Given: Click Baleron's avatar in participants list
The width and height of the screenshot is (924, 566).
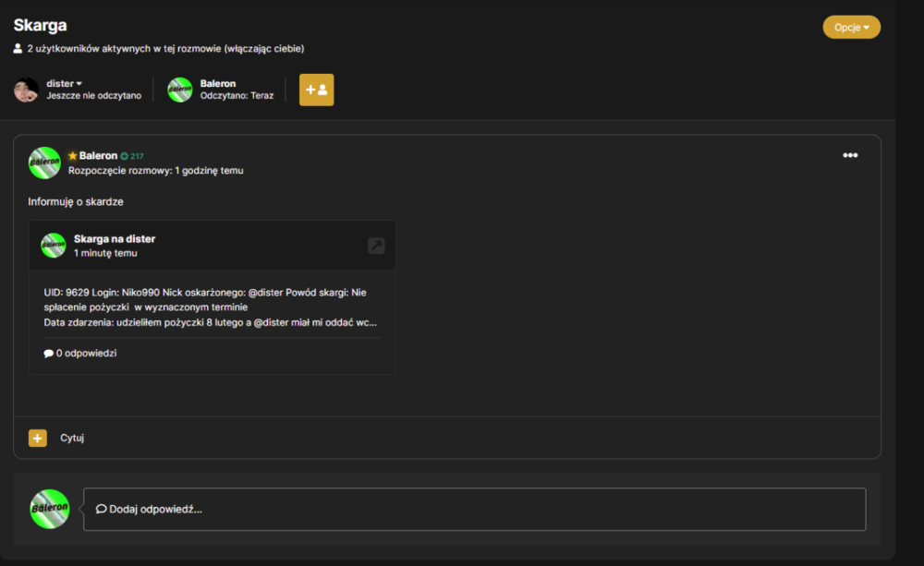Looking at the screenshot, I should click(x=180, y=90).
